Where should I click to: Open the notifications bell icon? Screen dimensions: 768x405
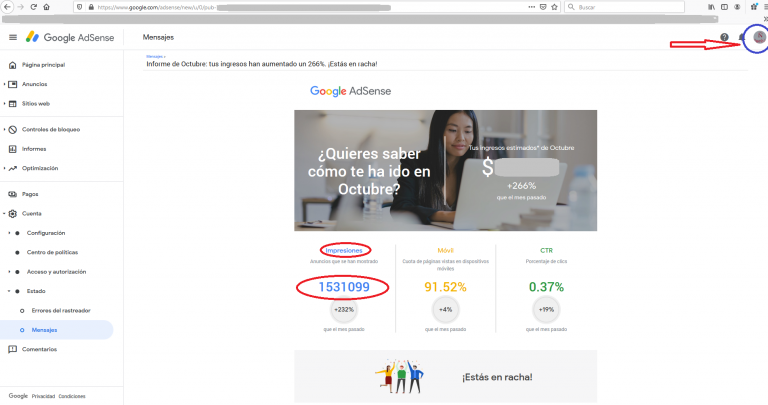(741, 37)
